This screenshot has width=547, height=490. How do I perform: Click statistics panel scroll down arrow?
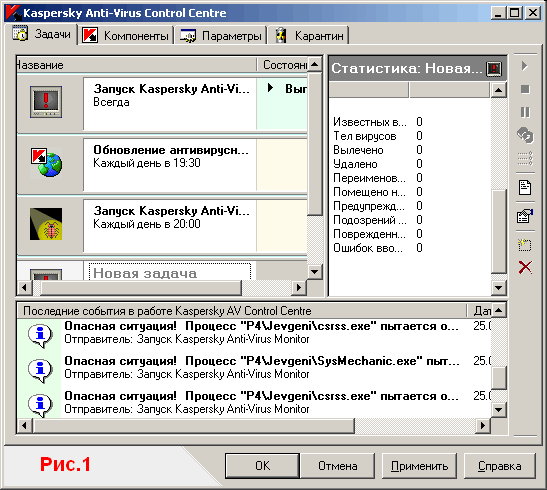tap(499, 288)
